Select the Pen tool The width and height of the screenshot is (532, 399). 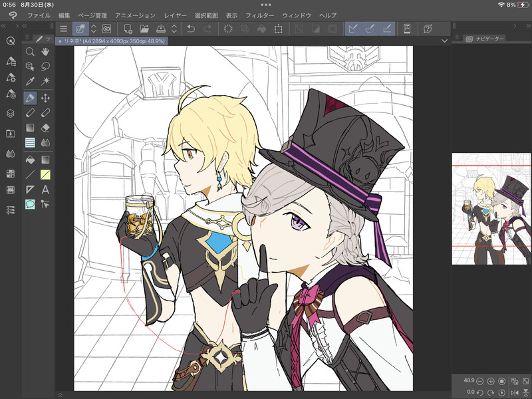(30, 98)
